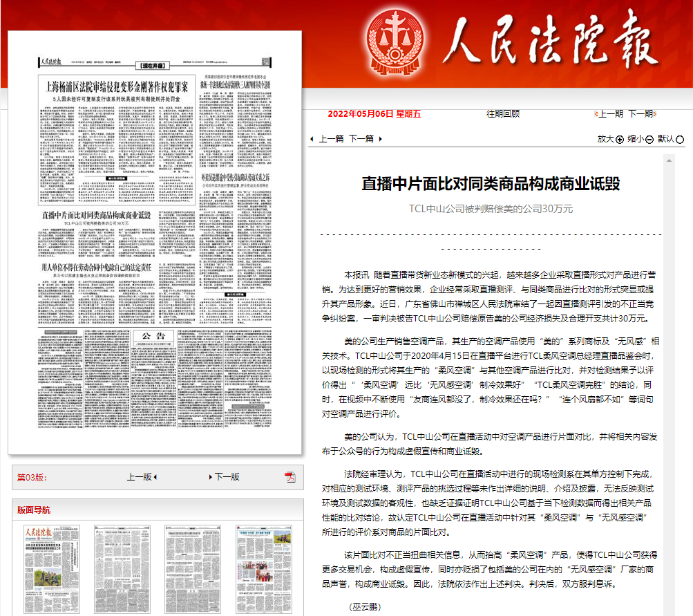
Task: Go to the next article (下一篇)
Action: pos(361,138)
